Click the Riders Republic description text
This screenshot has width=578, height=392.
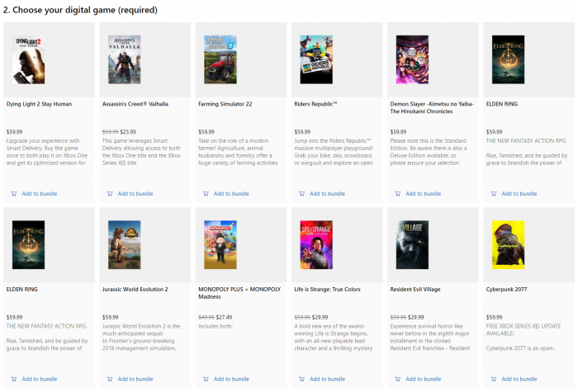[x=334, y=152]
